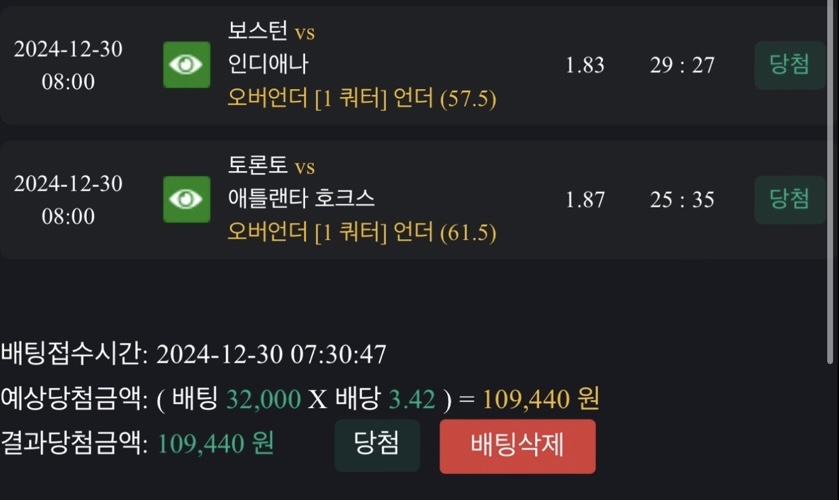
Task: Click the 29 : 27 score
Action: point(682,65)
